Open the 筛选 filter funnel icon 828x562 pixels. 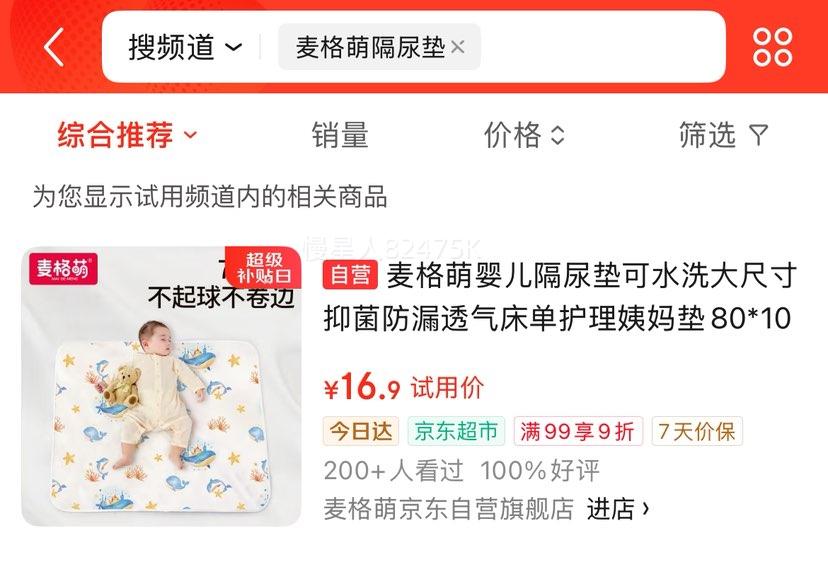pos(758,135)
